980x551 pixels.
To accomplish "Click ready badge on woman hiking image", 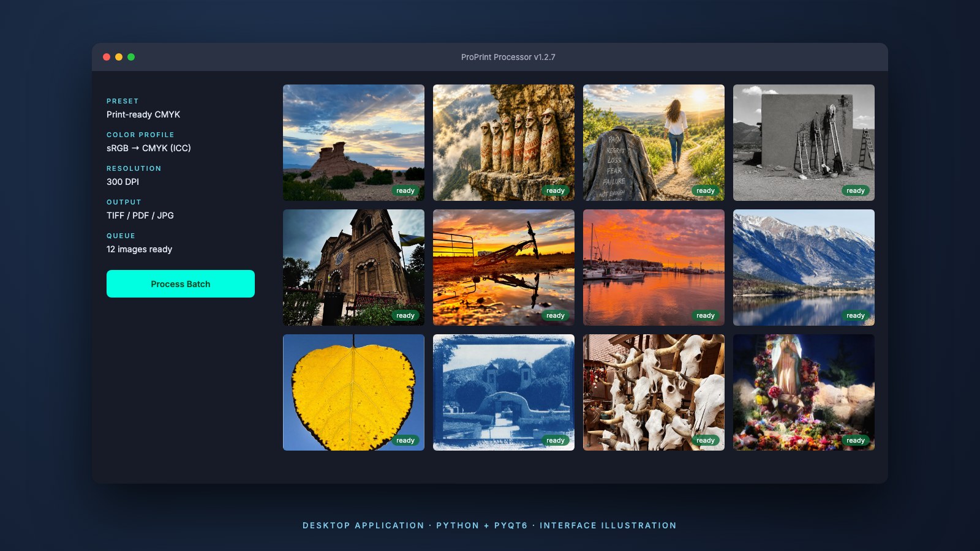I will 706,190.
